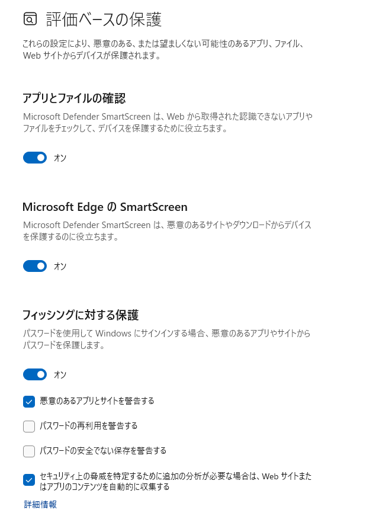Click the パスワードの安全でない保存を警告する label text
392x532 pixels.
click(103, 451)
